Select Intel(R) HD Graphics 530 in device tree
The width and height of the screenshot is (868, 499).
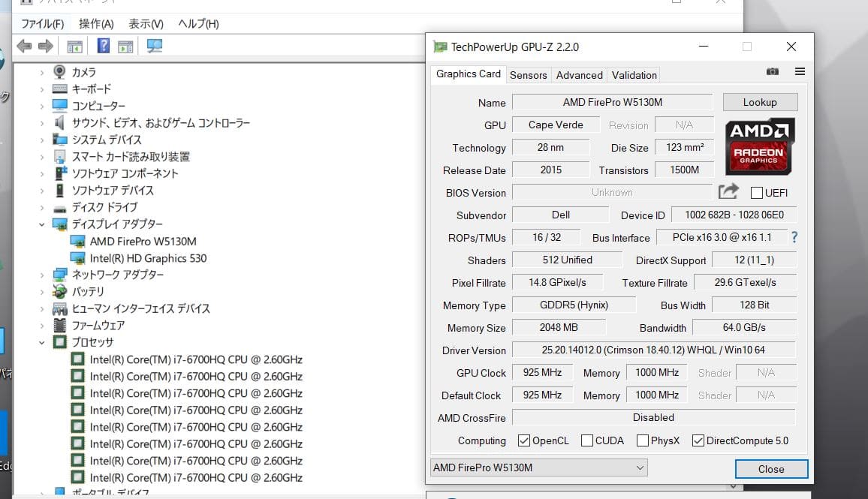coord(148,258)
